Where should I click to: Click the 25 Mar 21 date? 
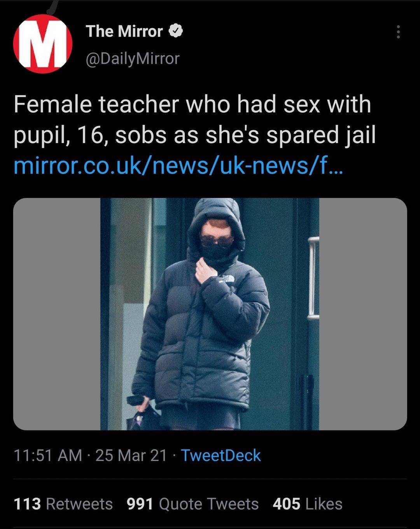point(131,455)
